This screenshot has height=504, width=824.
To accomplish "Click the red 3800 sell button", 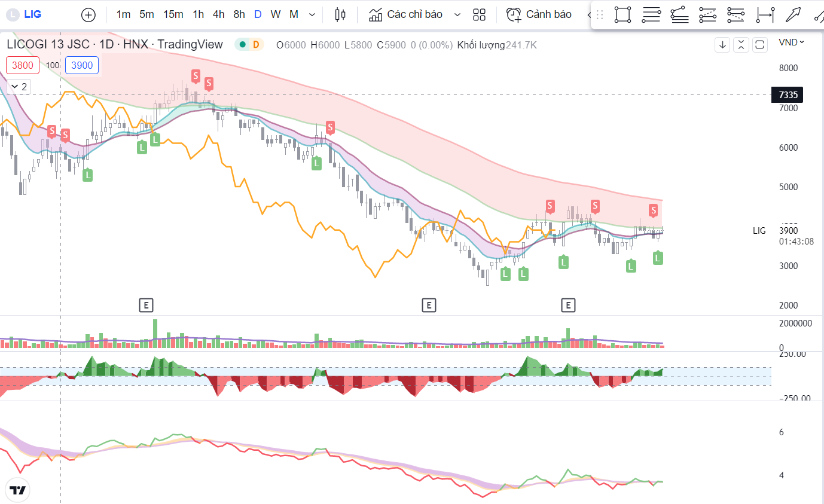I will pyautogui.click(x=23, y=65).
